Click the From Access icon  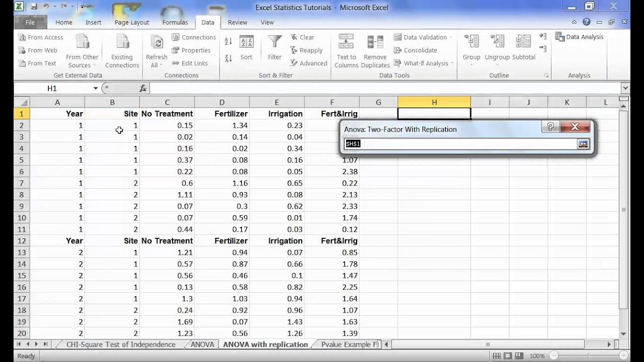[x=22, y=37]
